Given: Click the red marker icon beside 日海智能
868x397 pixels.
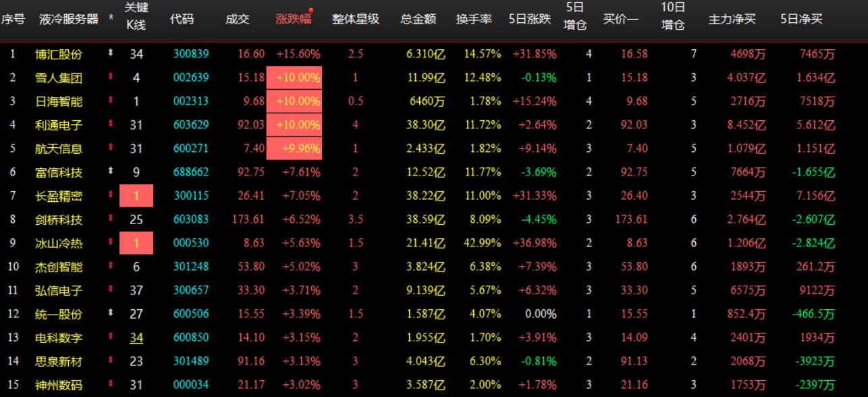Looking at the screenshot, I should tap(111, 100).
